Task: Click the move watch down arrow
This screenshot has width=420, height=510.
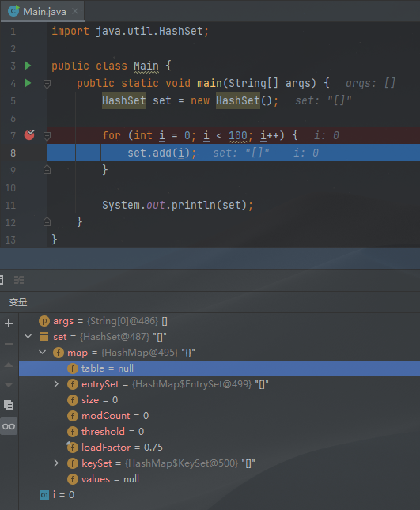Action: point(9,385)
